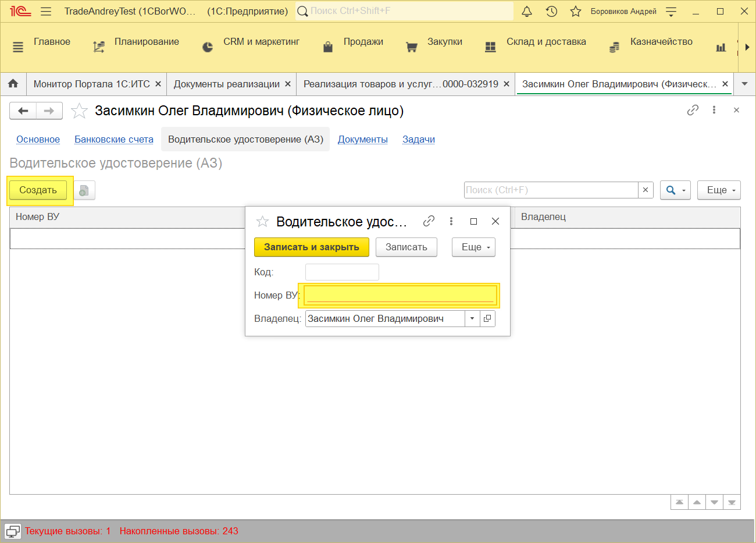Click the Создать button
The width and height of the screenshot is (756, 543).
pos(38,190)
